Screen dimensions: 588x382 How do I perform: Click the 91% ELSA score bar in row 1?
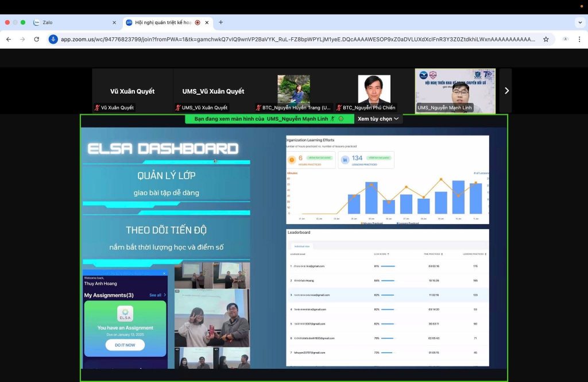(388, 266)
